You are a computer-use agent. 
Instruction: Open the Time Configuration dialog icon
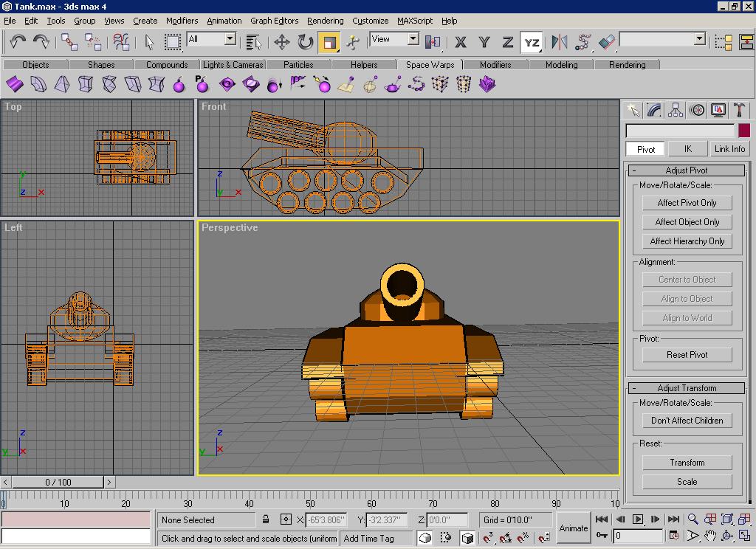coord(674,536)
